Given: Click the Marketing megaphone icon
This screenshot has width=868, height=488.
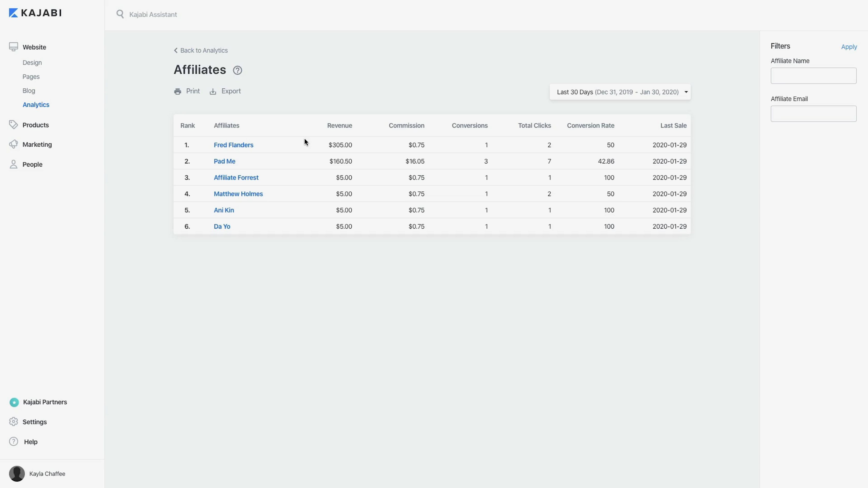Looking at the screenshot, I should pos(13,144).
